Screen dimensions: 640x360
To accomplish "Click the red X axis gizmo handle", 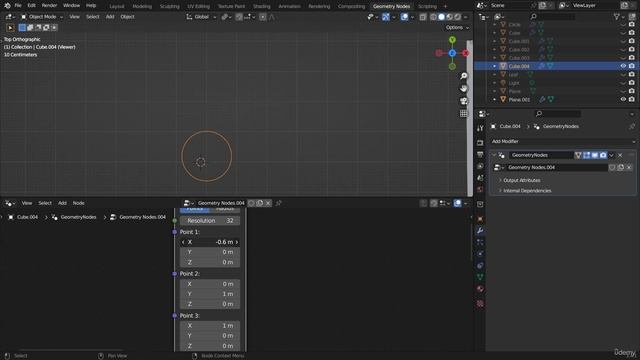I will tap(465, 53).
